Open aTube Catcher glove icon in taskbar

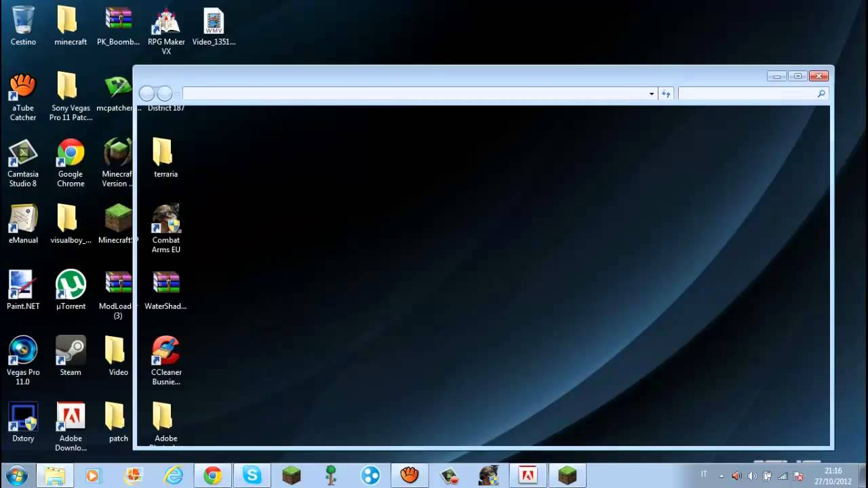410,476
